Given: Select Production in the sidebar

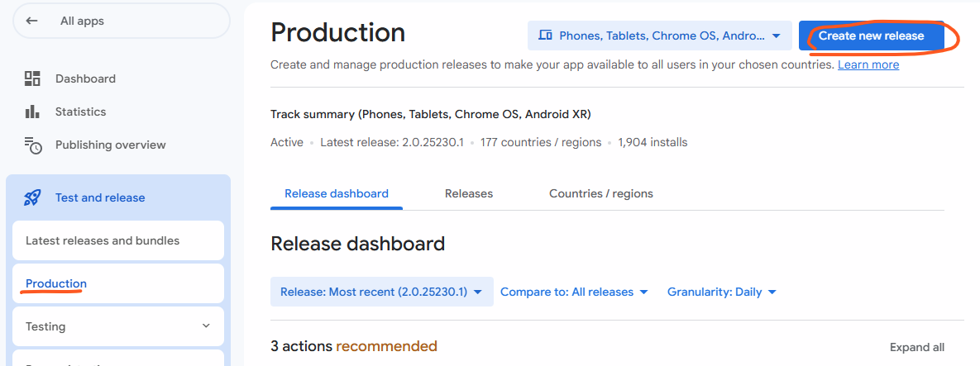Looking at the screenshot, I should tap(56, 283).
